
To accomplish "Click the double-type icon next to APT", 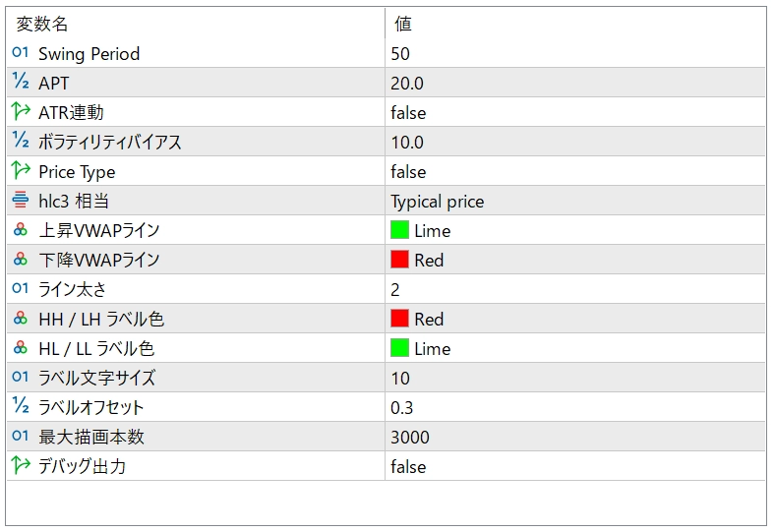I will [21, 83].
